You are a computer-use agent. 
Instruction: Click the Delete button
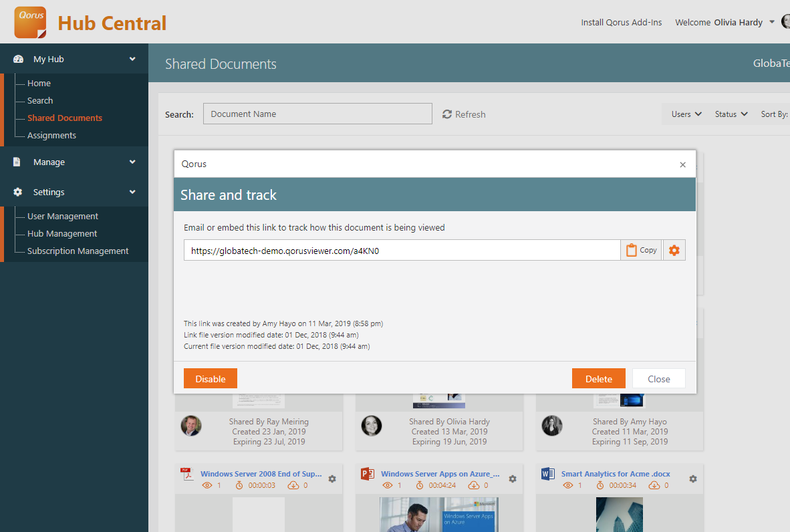point(599,378)
